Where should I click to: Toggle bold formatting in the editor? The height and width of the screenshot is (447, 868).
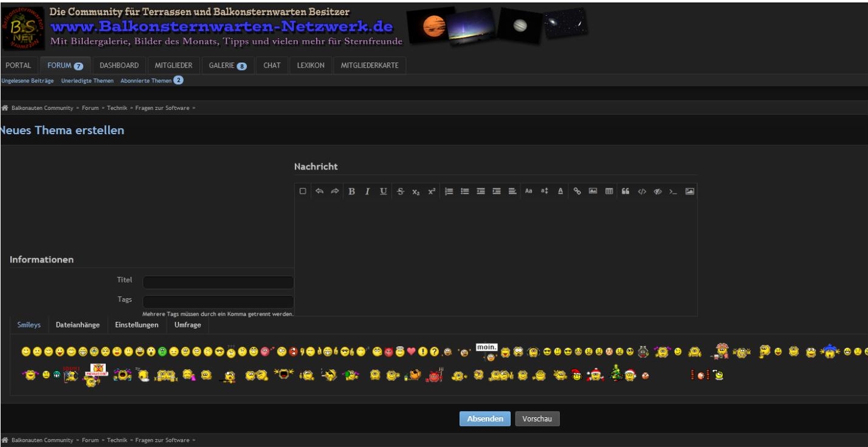tap(352, 191)
